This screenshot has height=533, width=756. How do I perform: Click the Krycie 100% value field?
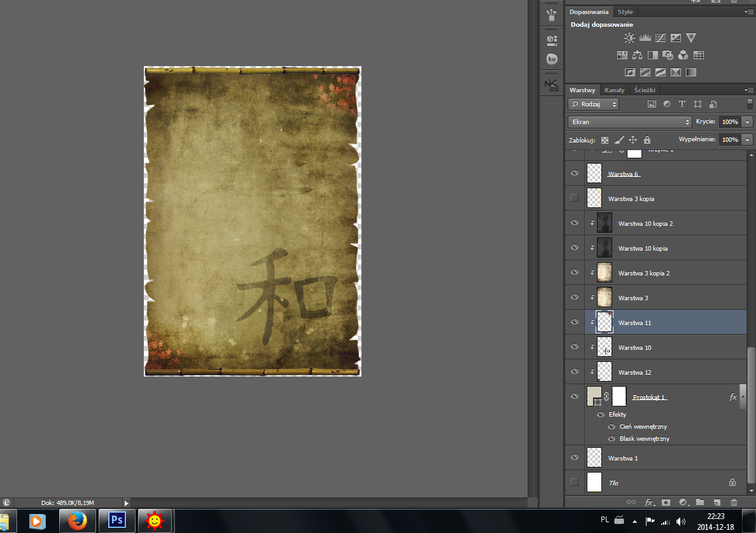click(730, 122)
